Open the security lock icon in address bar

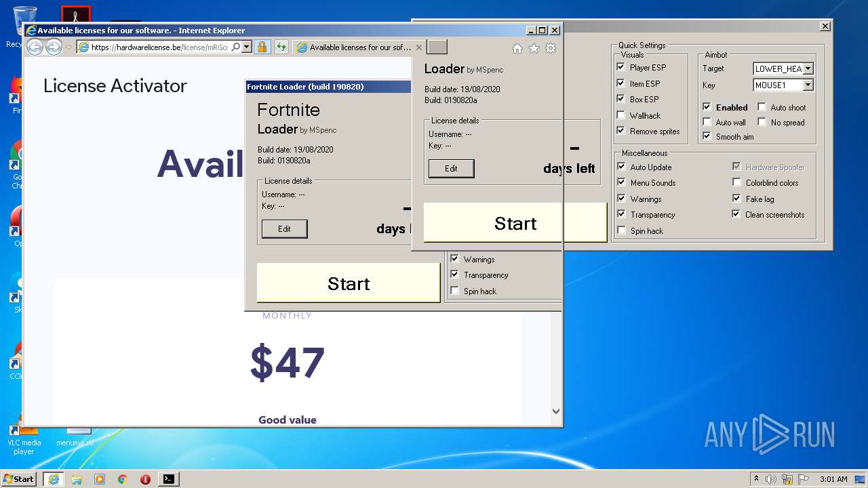pyautogui.click(x=262, y=47)
